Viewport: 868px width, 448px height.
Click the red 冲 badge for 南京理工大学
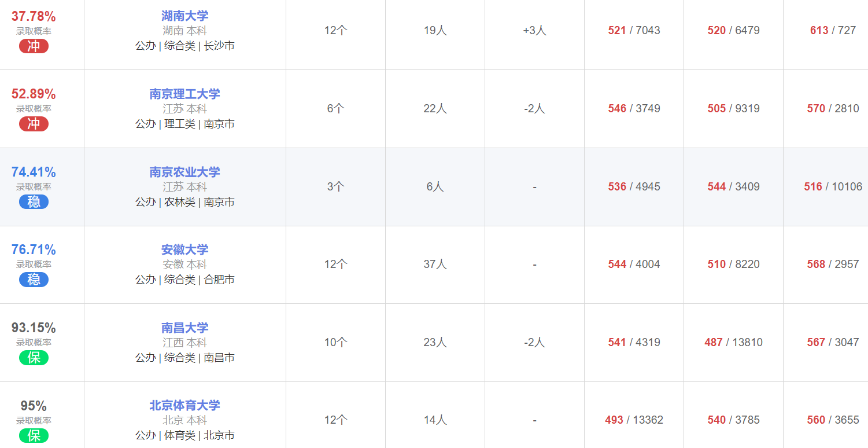[x=34, y=124]
